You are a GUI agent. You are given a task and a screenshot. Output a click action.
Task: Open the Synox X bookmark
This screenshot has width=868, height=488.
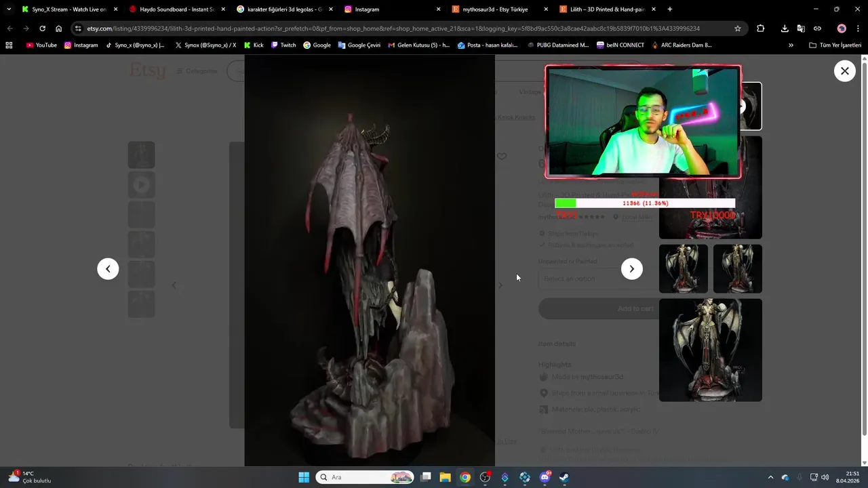click(205, 45)
